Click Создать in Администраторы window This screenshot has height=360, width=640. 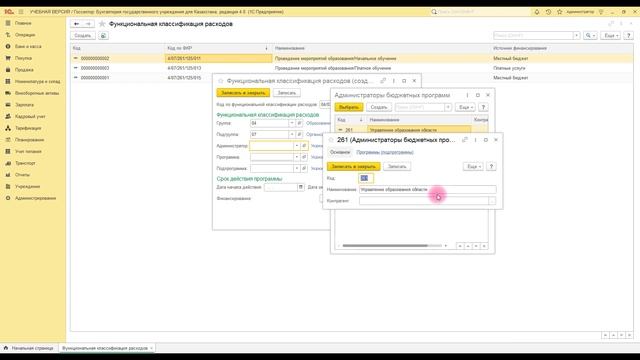pos(379,107)
